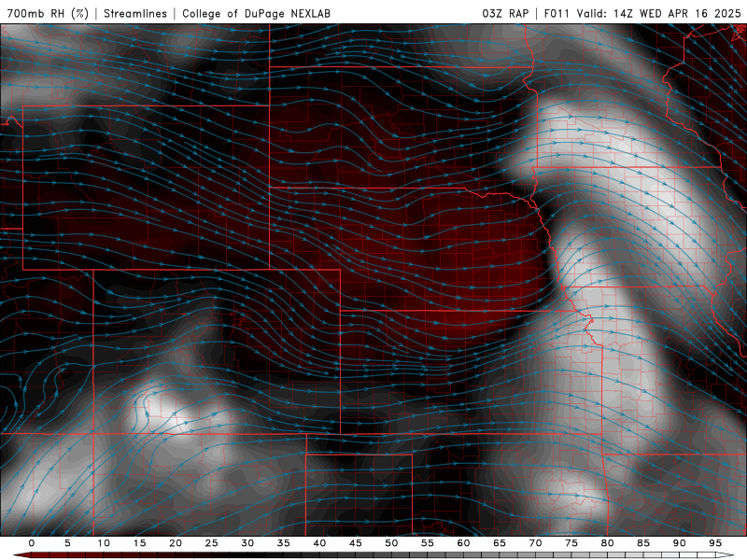
Task: Click the "700mb RH (%)" title text
Action: pos(48,13)
